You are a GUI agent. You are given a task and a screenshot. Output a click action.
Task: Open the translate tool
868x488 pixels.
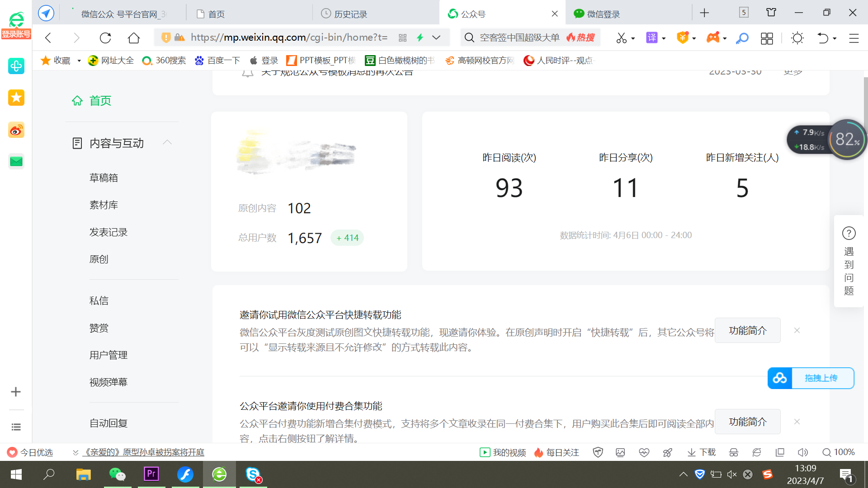click(652, 38)
